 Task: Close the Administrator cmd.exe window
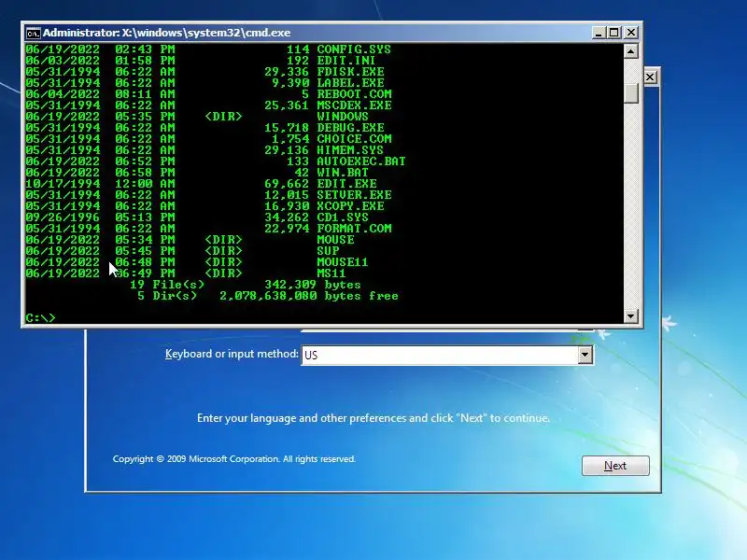pos(631,33)
